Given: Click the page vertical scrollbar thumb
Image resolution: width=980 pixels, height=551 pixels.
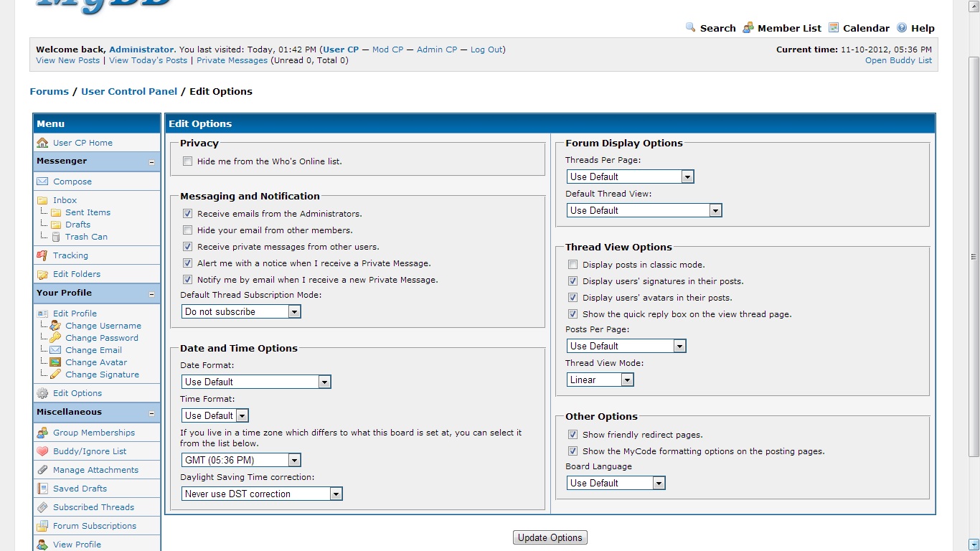Looking at the screenshot, I should pyautogui.click(x=974, y=255).
